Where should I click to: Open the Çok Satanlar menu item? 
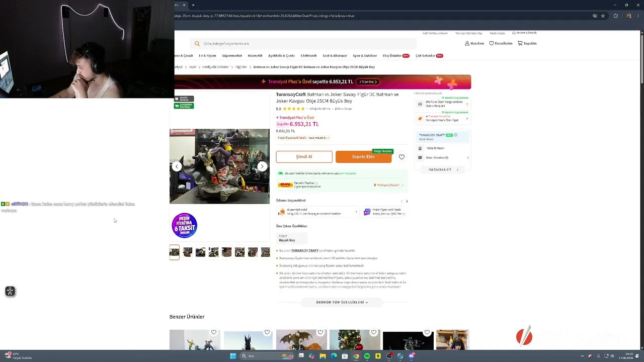tap(429, 56)
